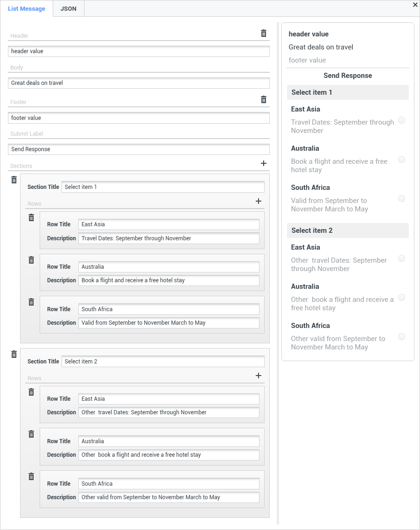
Task: Delete the East Asia row in first section
Action: coord(31,217)
